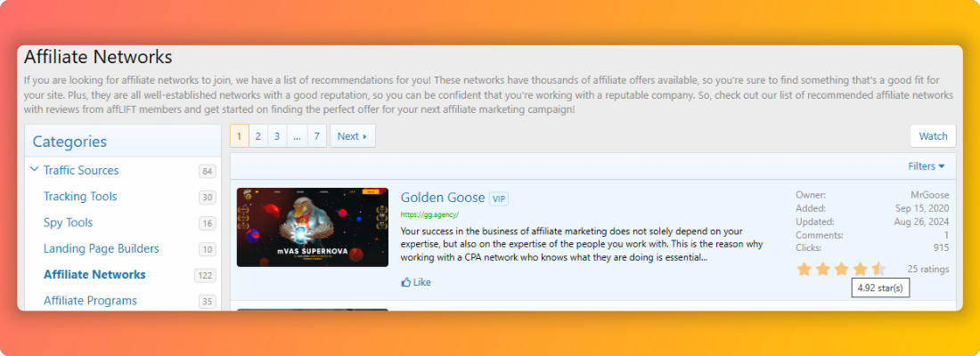Click the 16 count badge for Spy Tools

tap(208, 223)
